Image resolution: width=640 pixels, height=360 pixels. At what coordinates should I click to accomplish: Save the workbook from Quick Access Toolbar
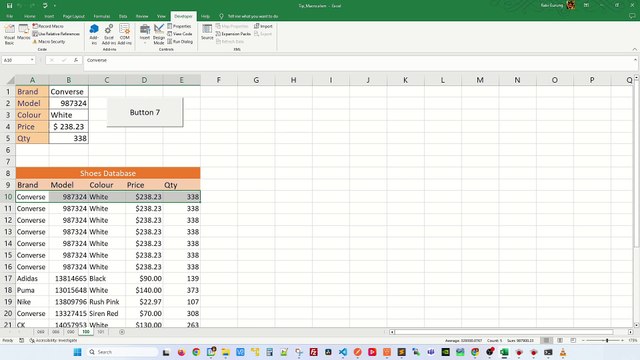coord(9,6)
